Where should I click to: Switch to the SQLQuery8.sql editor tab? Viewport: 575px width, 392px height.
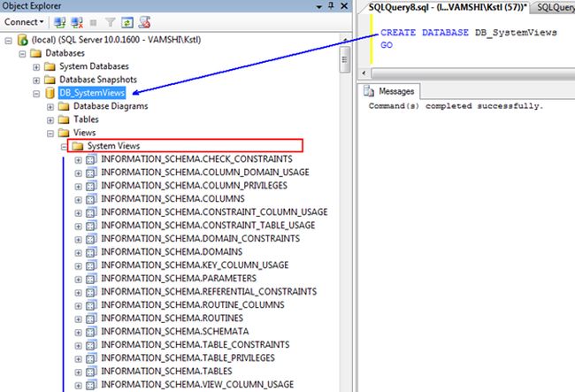[x=447, y=7]
